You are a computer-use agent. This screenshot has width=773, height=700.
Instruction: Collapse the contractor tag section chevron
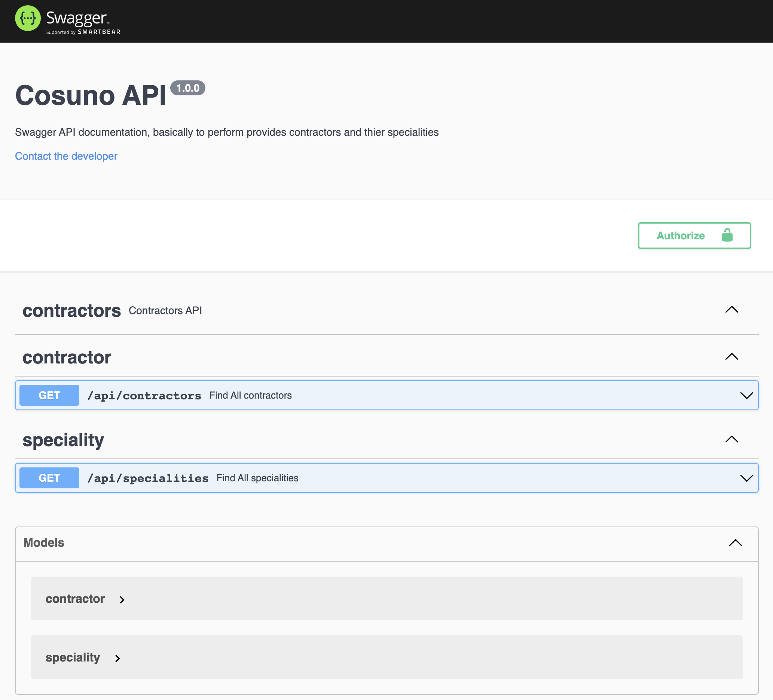tap(731, 357)
